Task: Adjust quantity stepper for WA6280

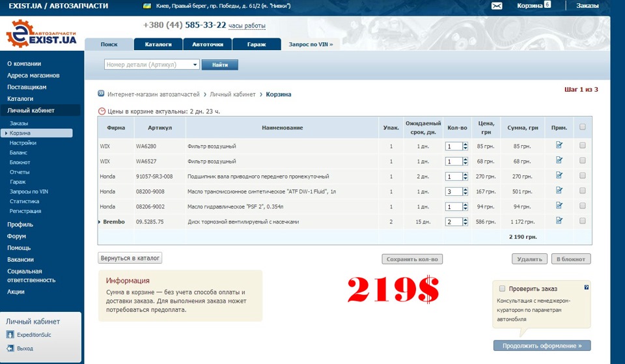Action: pos(465,147)
